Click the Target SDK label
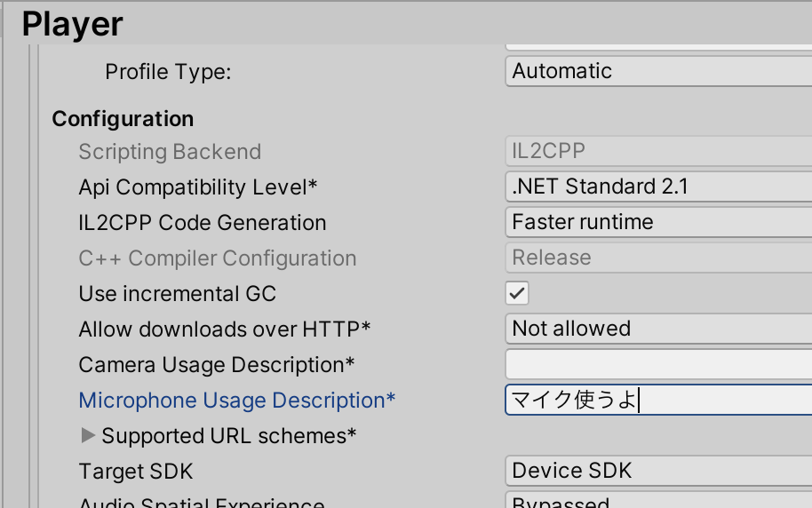812x508 pixels. point(136,472)
